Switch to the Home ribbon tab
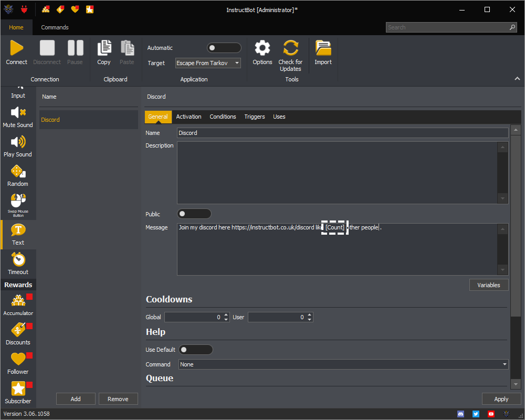Viewport: 525px width, 420px height. click(16, 27)
